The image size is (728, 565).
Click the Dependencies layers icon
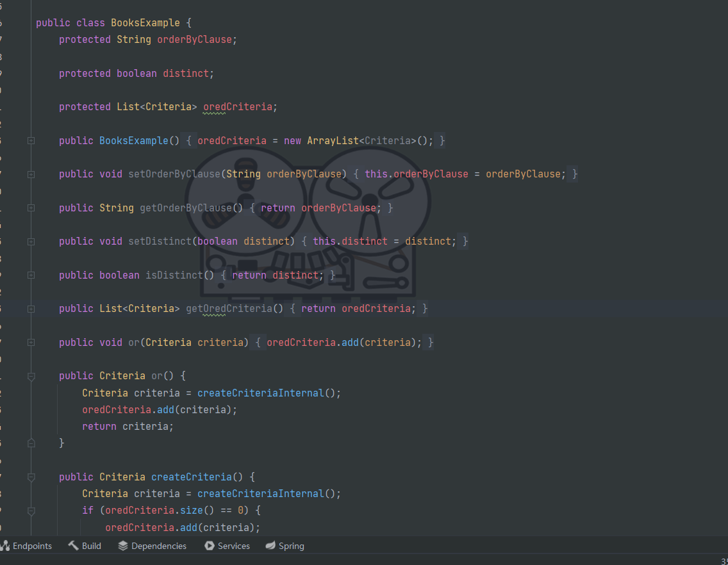122,546
